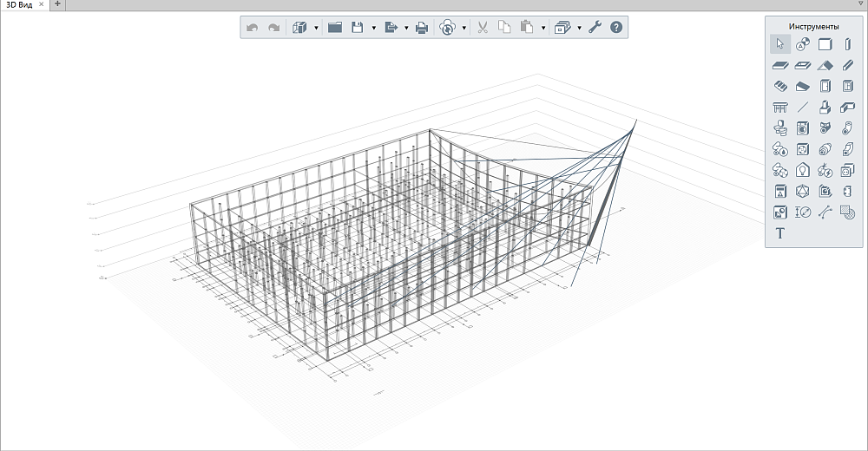The image size is (868, 451).
Task: Switch to the 3D Вид tab
Action: click(x=19, y=4)
